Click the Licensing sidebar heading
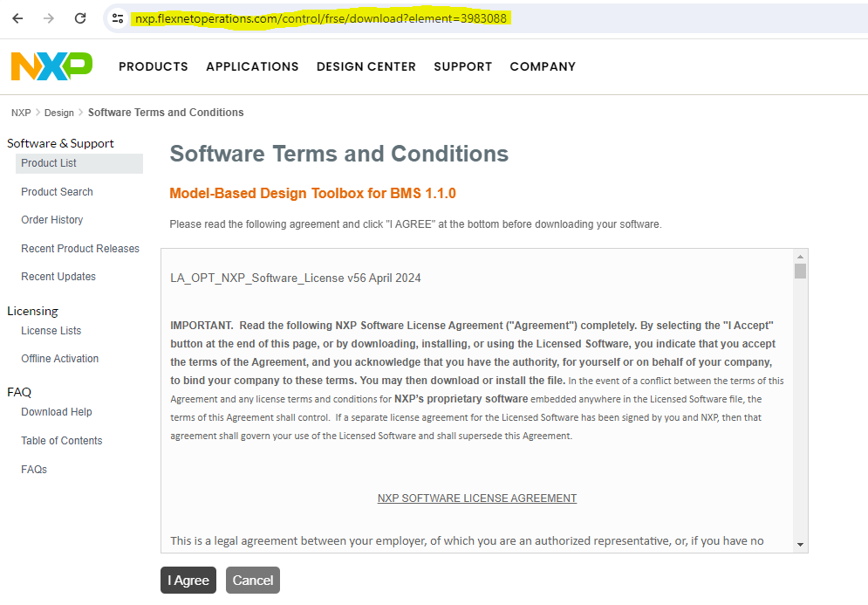Image resolution: width=868 pixels, height=605 pixels. 32,312
